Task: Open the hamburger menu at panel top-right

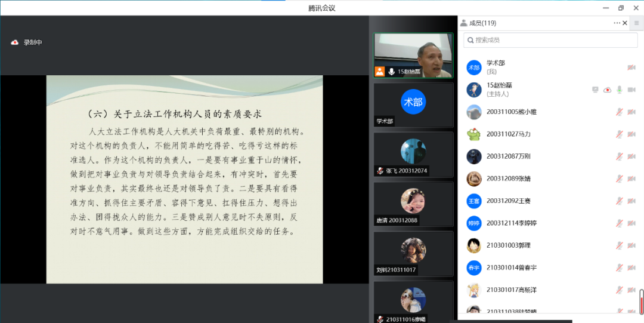Action: pyautogui.click(x=636, y=23)
